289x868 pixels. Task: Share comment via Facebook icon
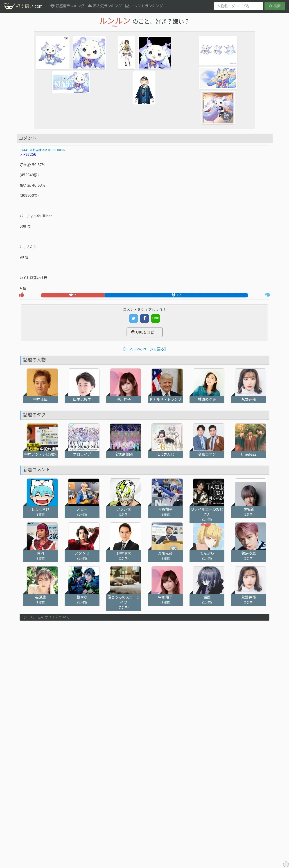[144, 318]
